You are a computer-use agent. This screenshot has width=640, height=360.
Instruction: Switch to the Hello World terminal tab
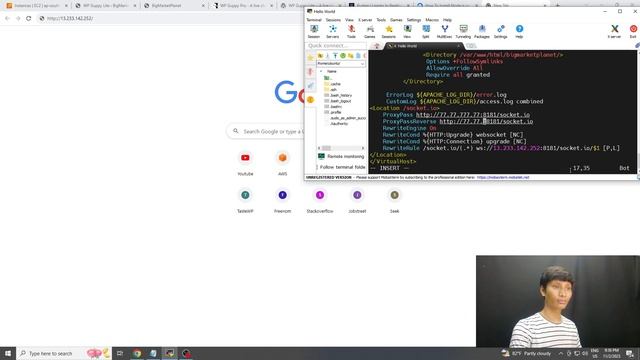(x=422, y=46)
